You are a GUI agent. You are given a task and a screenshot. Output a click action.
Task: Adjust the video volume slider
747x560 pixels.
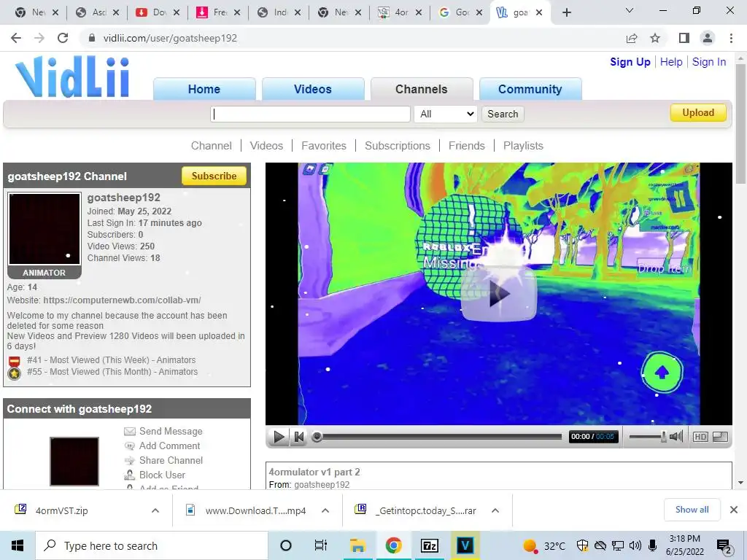[x=648, y=437]
